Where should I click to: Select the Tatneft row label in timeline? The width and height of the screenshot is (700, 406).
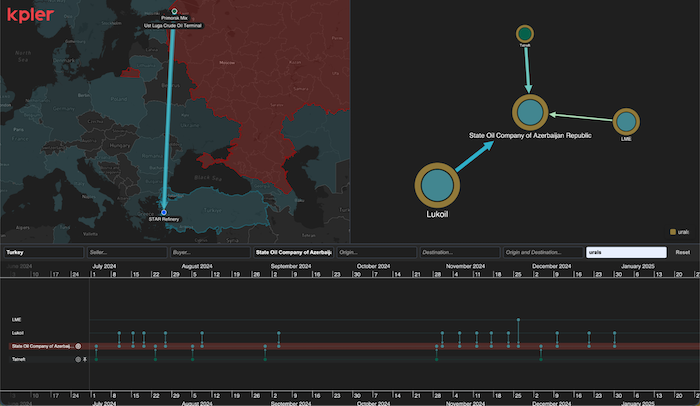19,359
